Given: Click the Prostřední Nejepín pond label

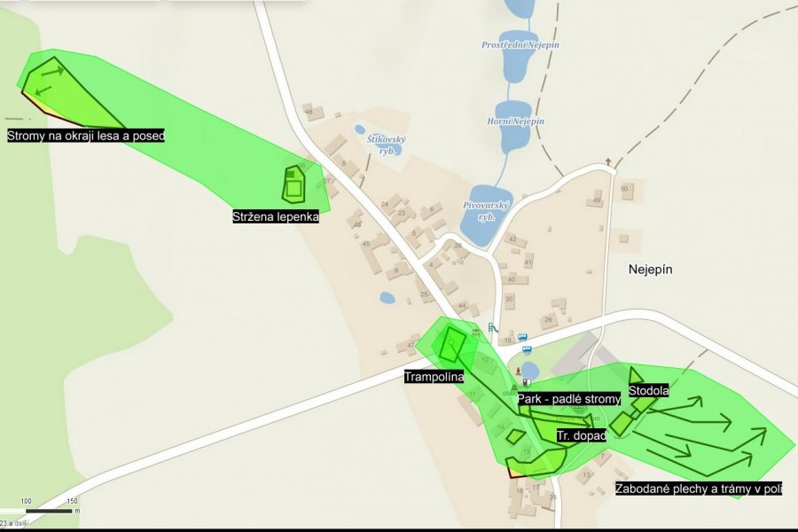Looking at the screenshot, I should [x=520, y=45].
